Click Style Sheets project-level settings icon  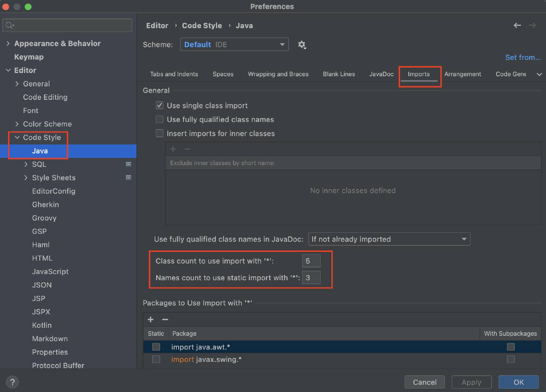click(x=129, y=177)
